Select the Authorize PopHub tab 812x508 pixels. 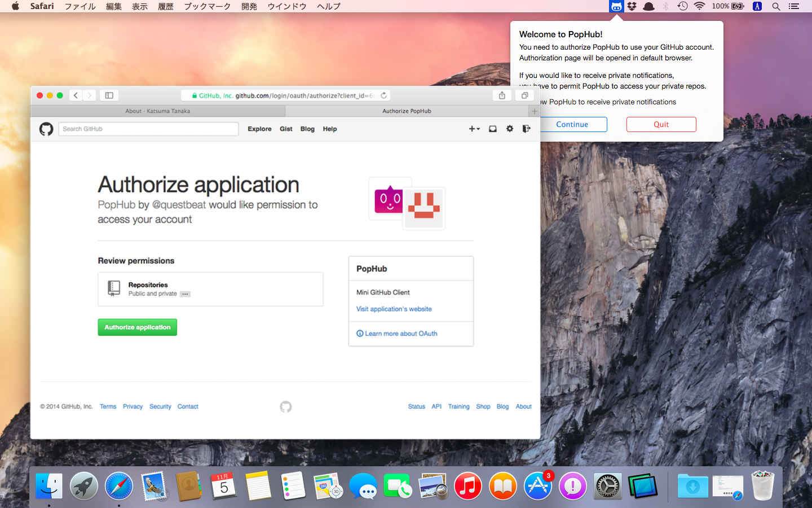point(407,111)
